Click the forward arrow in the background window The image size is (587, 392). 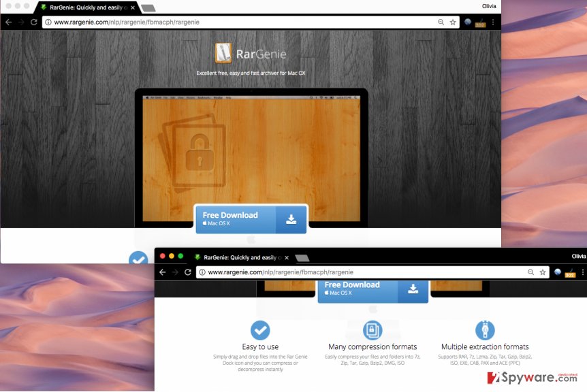(x=21, y=22)
